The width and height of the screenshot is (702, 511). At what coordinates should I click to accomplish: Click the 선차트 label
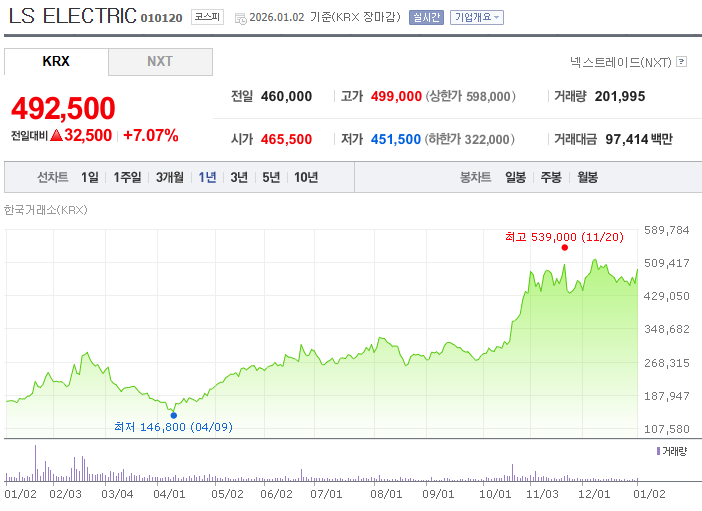click(53, 177)
